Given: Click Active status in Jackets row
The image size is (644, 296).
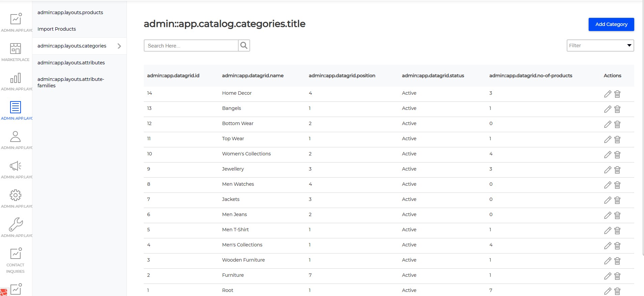Looking at the screenshot, I should 409,199.
